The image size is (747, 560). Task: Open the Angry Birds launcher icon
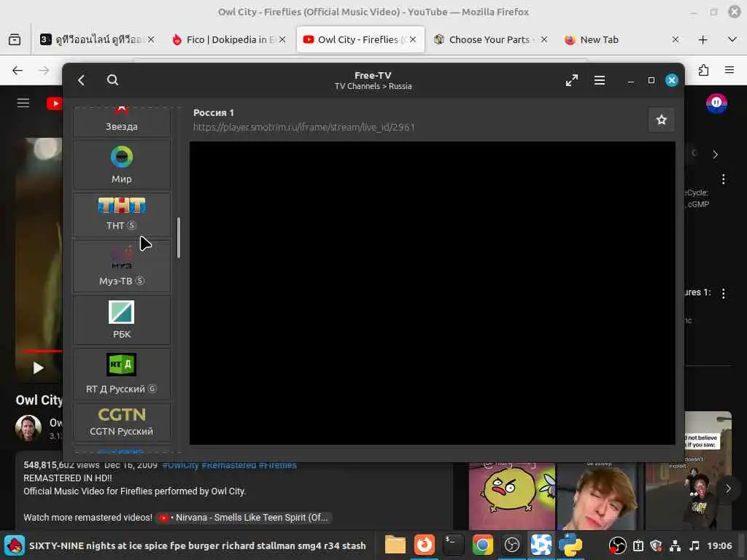point(15,545)
